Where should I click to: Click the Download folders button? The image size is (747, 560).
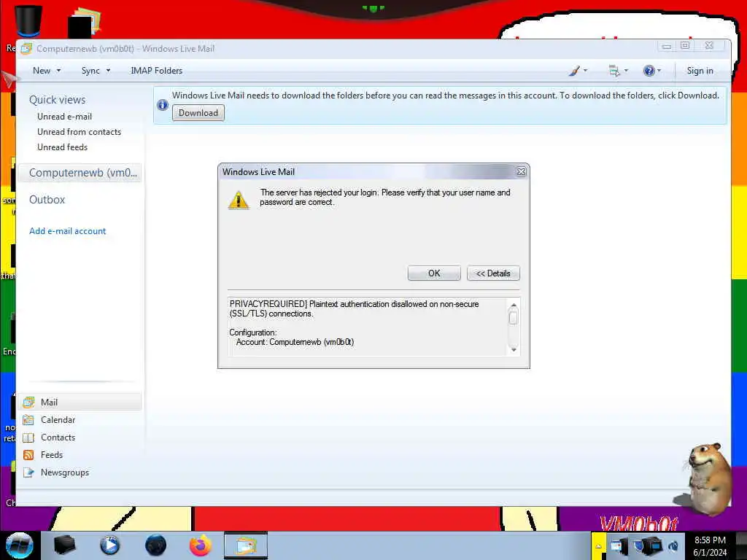point(198,113)
